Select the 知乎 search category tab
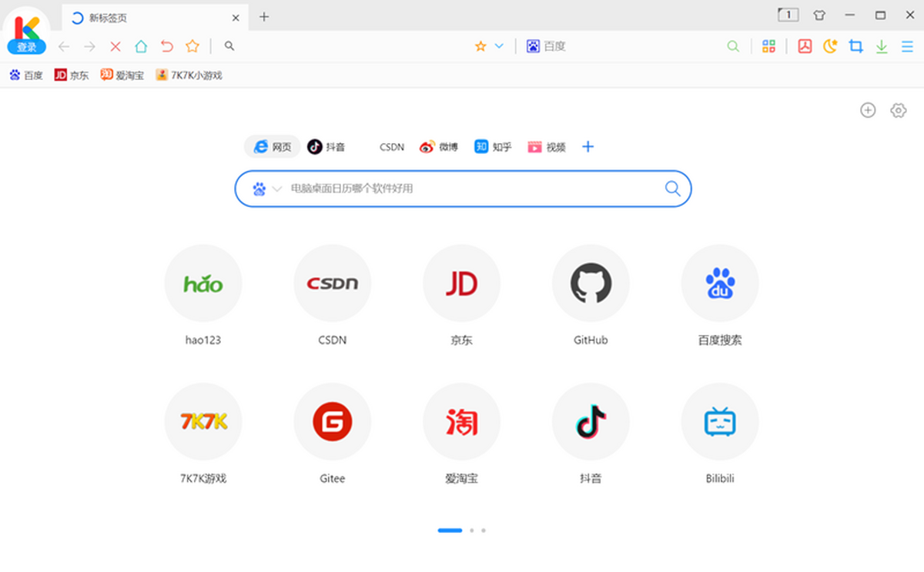The height and width of the screenshot is (572, 924). click(493, 146)
